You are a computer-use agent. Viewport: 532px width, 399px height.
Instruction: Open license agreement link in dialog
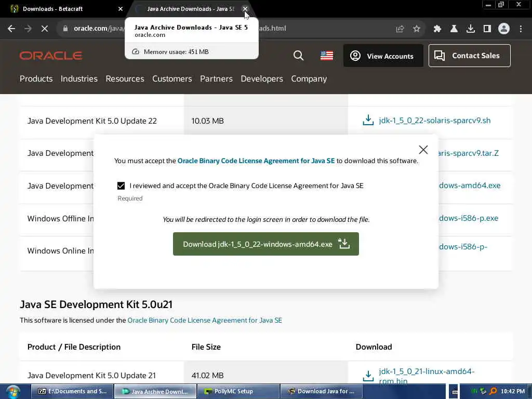click(x=256, y=161)
